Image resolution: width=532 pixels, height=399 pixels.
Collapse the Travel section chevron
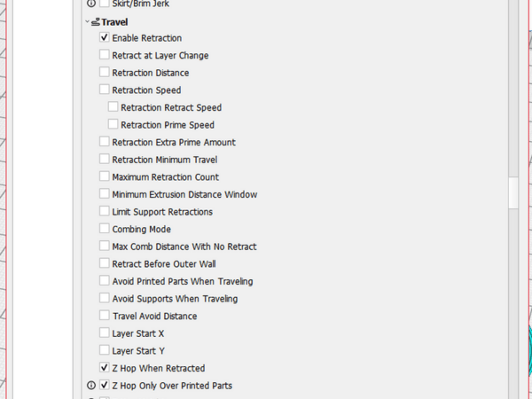click(x=87, y=20)
